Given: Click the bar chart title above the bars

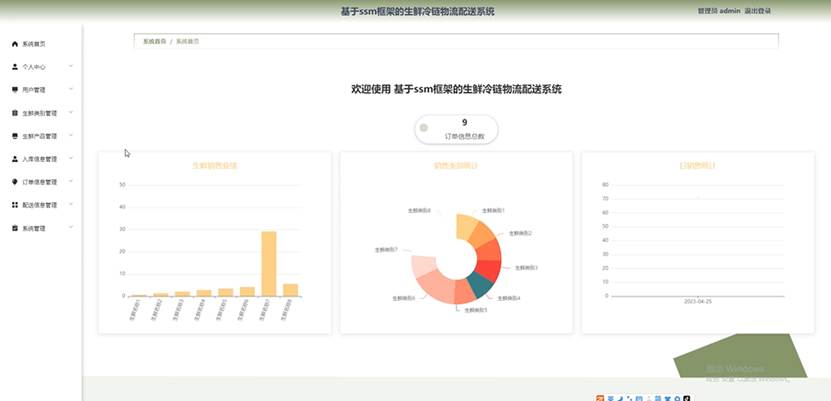Looking at the screenshot, I should [215, 165].
